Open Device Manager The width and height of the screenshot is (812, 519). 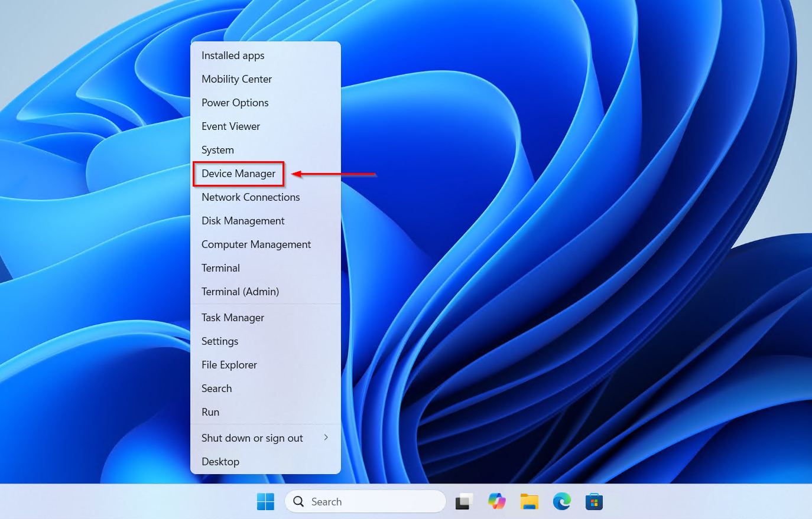click(x=238, y=174)
